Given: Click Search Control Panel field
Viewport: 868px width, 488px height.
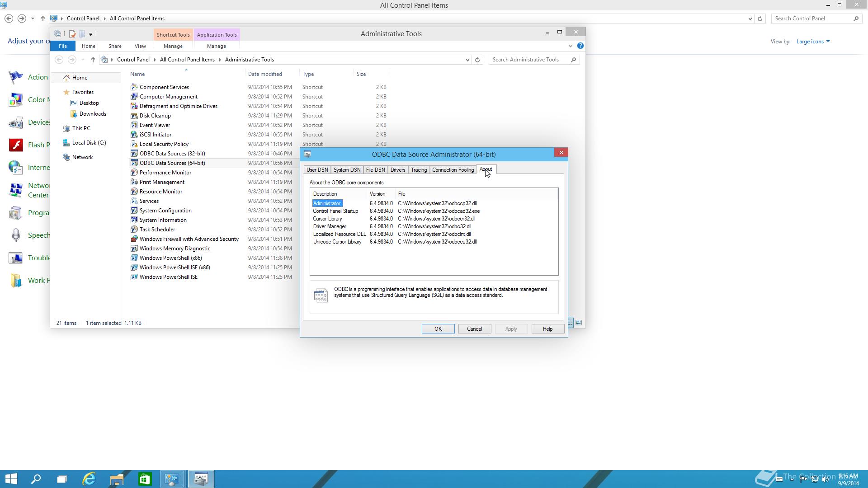Looking at the screenshot, I should coord(816,19).
